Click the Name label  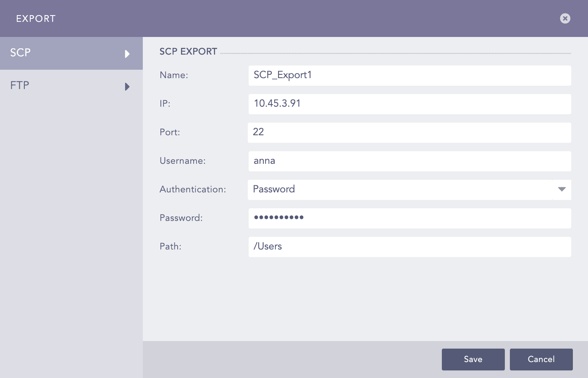[173, 75]
